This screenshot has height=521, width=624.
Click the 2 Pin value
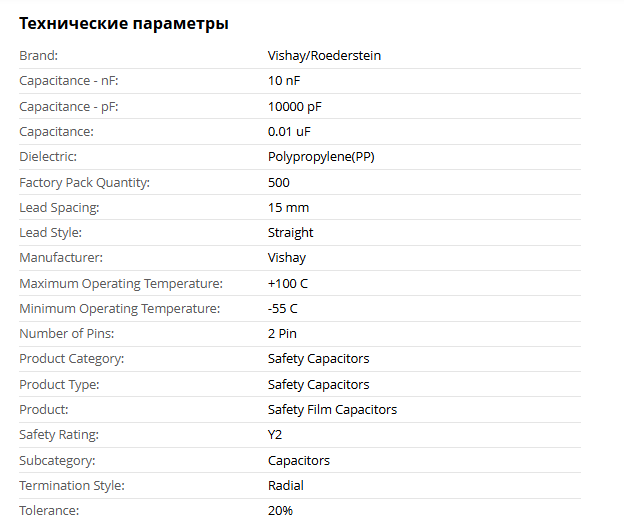[x=282, y=334]
